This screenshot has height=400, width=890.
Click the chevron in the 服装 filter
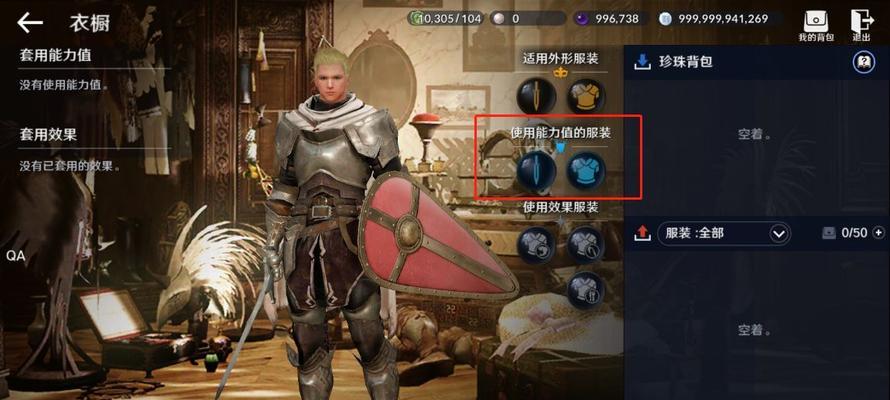pyautogui.click(x=778, y=233)
